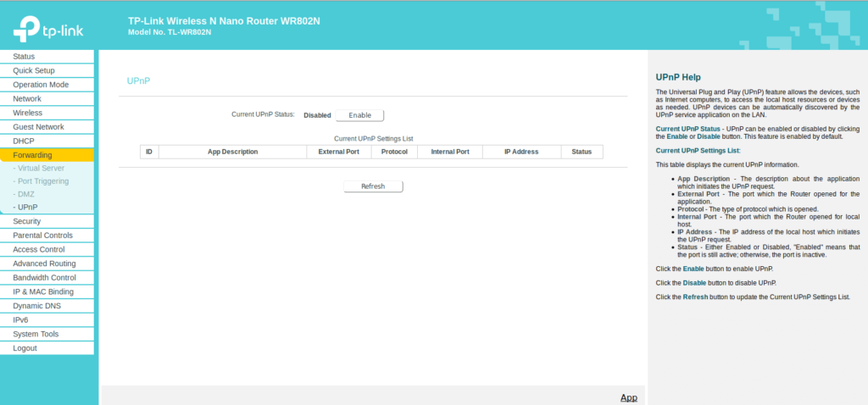Select IP & MAC Binding menu
Image resolution: width=868 pixels, height=405 pixels.
[x=43, y=291]
